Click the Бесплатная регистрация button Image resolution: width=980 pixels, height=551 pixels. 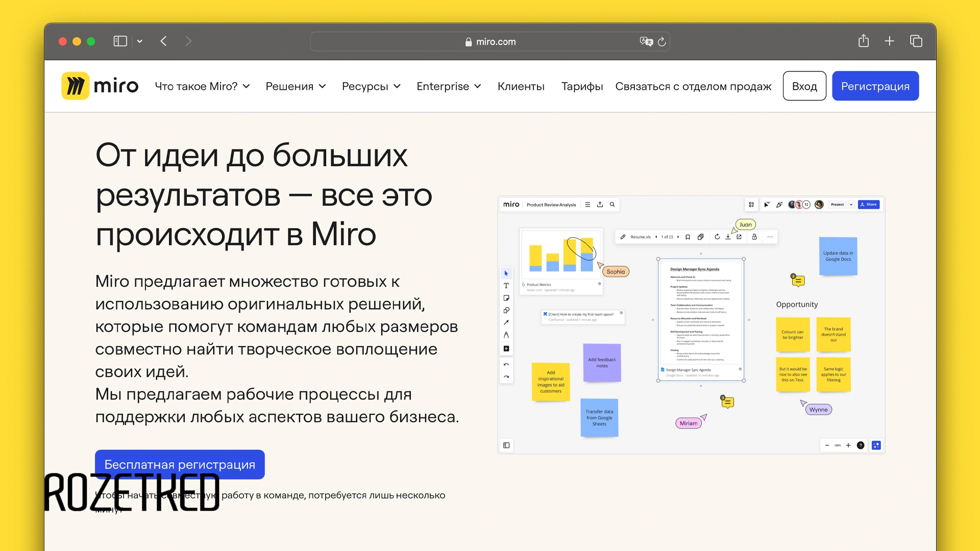pyautogui.click(x=180, y=465)
